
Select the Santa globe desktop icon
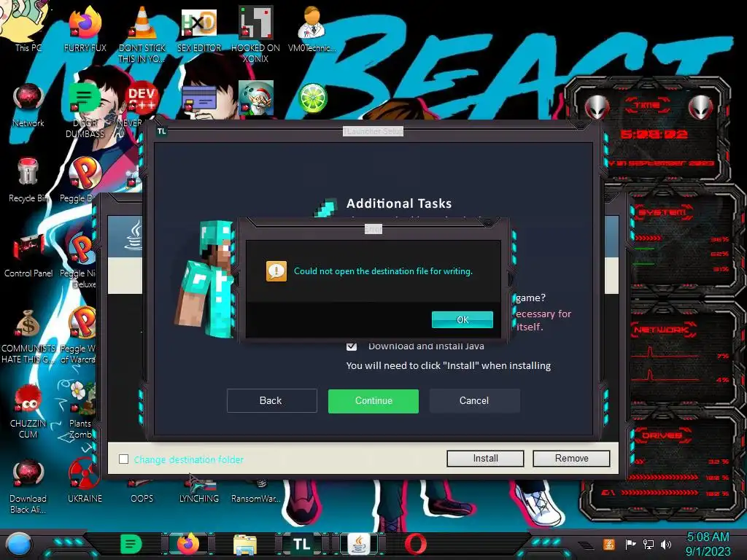point(256,98)
